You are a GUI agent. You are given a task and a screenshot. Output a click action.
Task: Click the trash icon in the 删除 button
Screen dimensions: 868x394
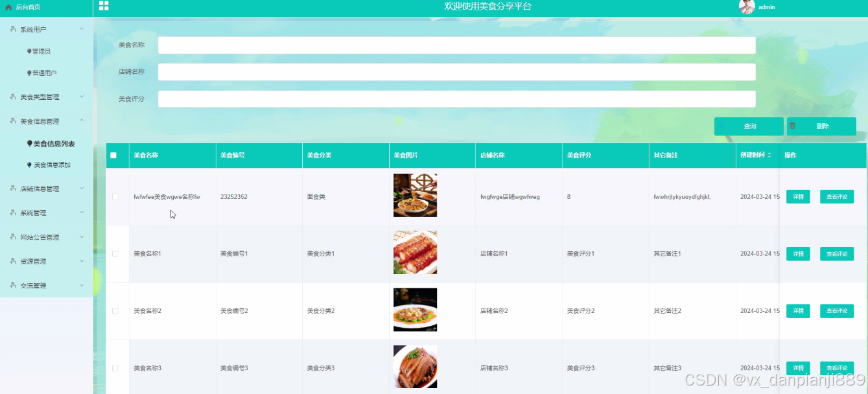pyautogui.click(x=792, y=126)
